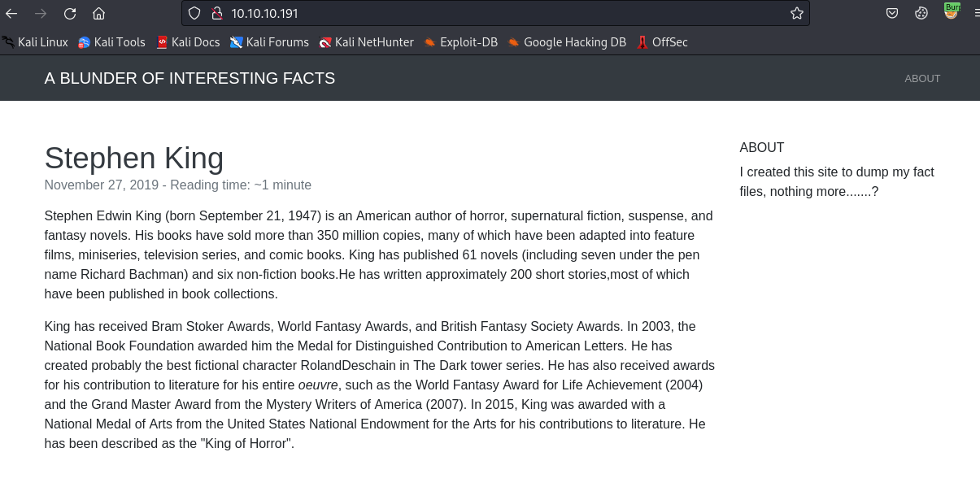Show the insecure connection lock info
The image size is (980, 500).
pyautogui.click(x=216, y=13)
